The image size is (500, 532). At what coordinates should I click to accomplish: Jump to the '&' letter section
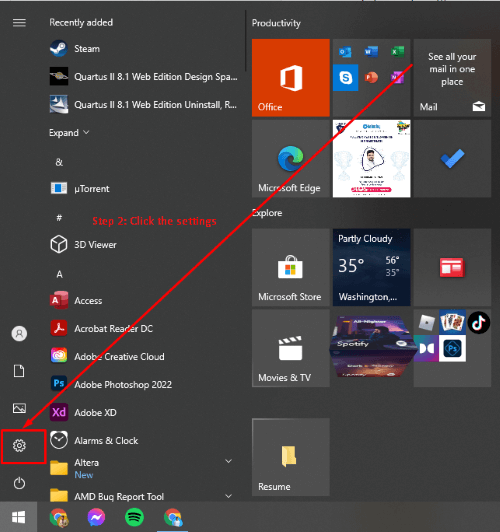[x=59, y=162]
